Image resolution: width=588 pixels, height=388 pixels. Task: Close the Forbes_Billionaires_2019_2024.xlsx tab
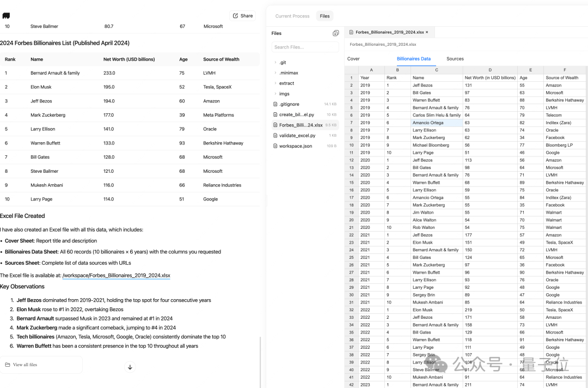point(427,32)
